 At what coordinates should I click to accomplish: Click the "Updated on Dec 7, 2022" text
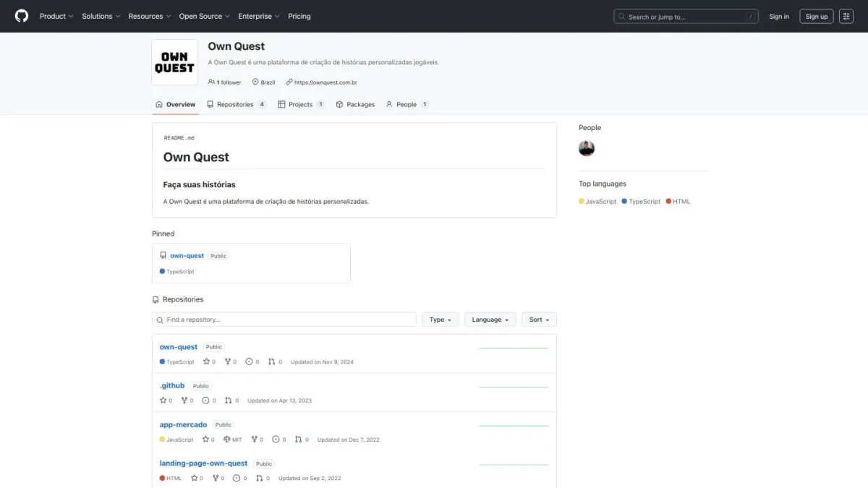tap(348, 440)
